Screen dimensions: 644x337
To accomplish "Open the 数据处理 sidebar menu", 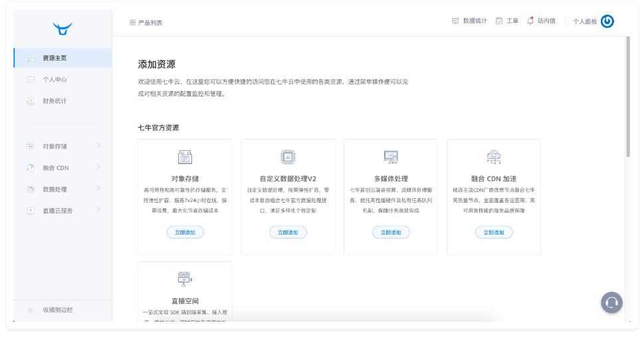I will coord(63,189).
